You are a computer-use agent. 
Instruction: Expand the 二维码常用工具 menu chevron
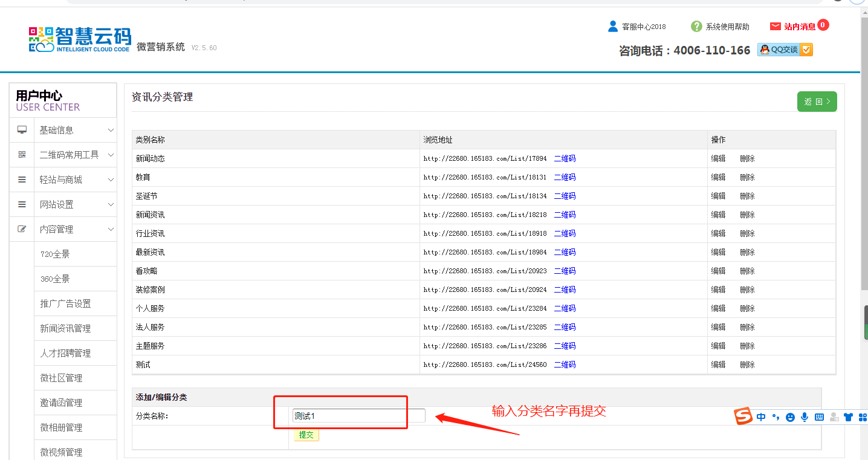[111, 155]
